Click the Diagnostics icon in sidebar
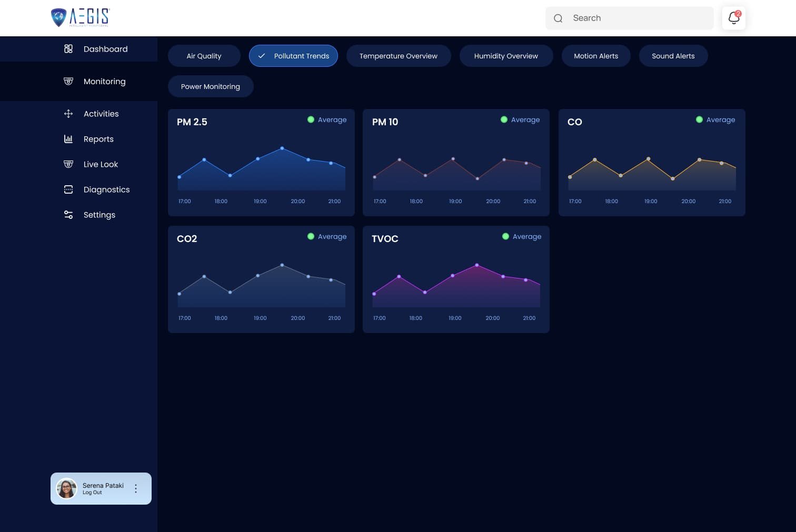The width and height of the screenshot is (796, 532). (68, 189)
